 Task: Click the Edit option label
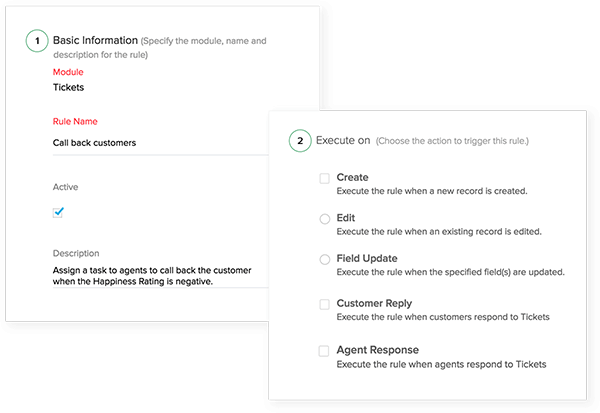pyautogui.click(x=346, y=217)
